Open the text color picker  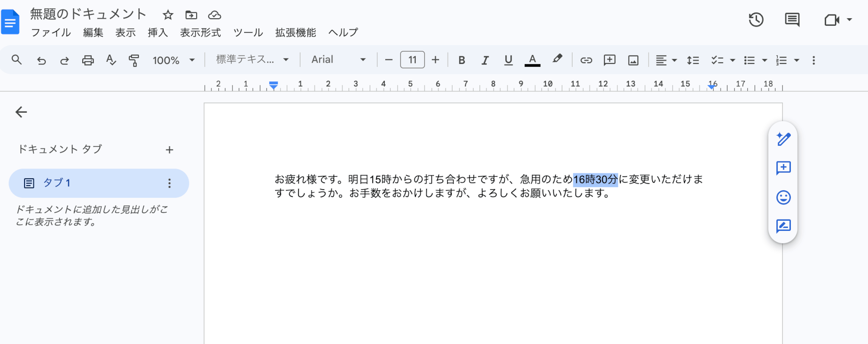click(x=532, y=60)
